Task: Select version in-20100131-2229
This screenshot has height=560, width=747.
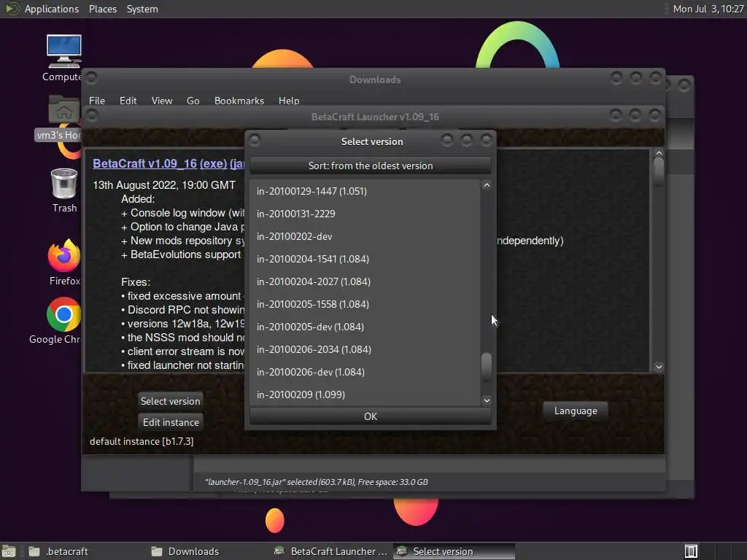Action: click(365, 214)
